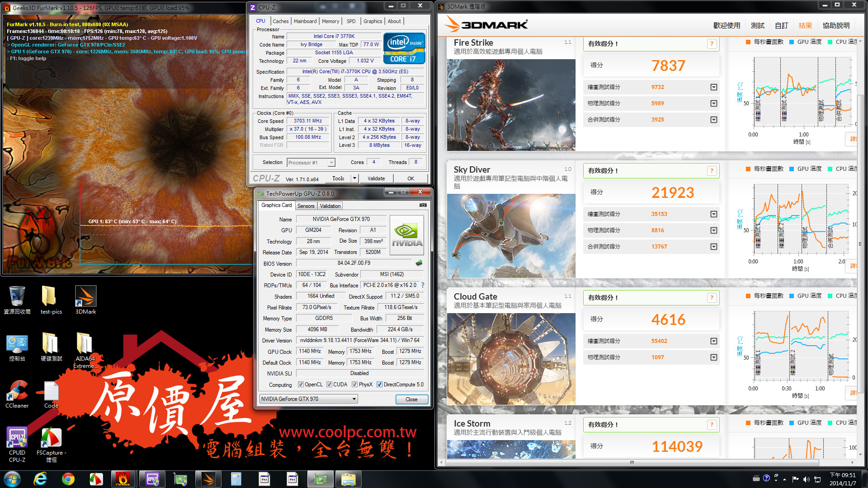Screen dimensions: 868x488
Task: Toggle the CUDA checkbox in GPU-Z
Action: point(329,385)
